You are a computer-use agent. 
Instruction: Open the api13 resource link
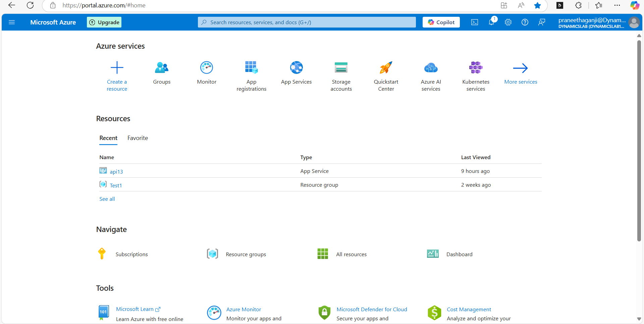(x=116, y=172)
